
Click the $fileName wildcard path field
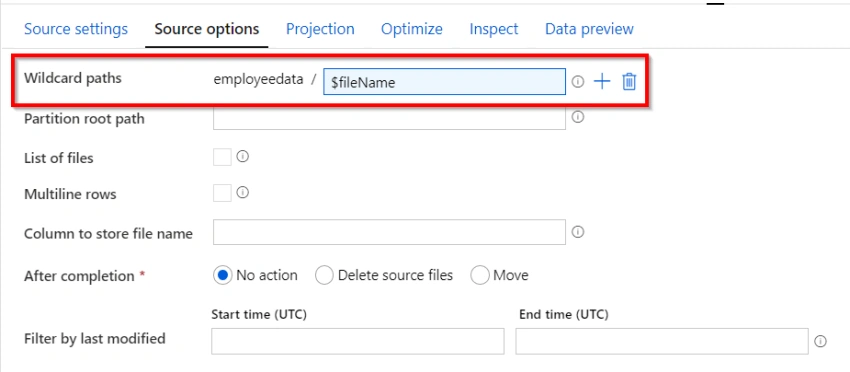tap(445, 82)
